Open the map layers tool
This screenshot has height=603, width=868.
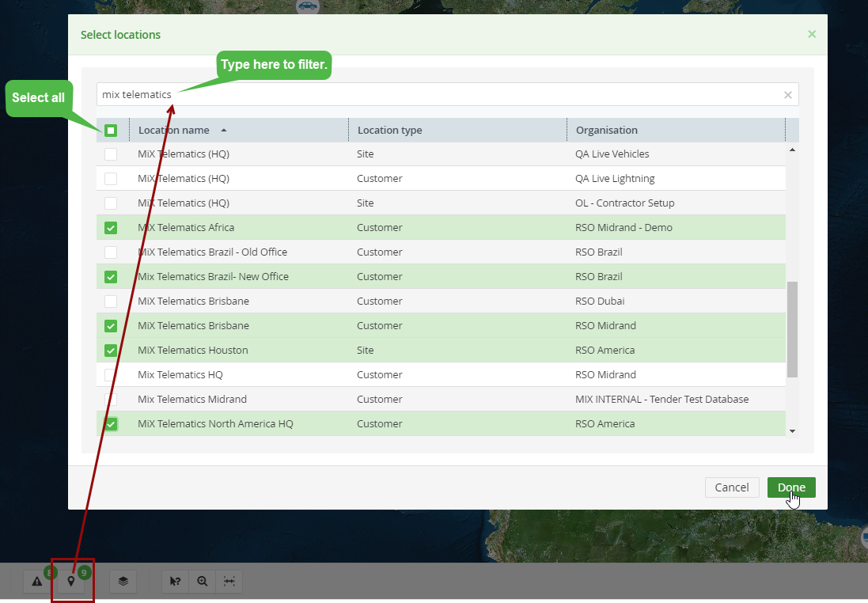pyautogui.click(x=123, y=581)
